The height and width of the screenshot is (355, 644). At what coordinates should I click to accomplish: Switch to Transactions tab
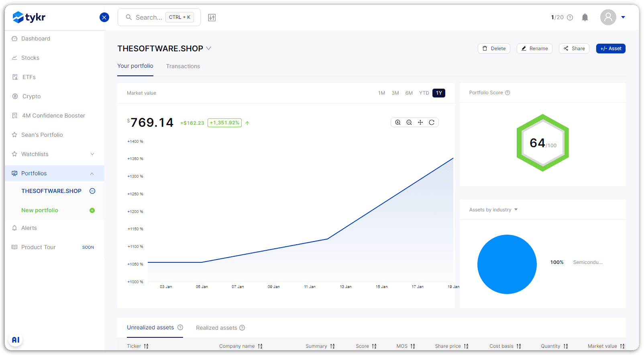[x=183, y=66]
